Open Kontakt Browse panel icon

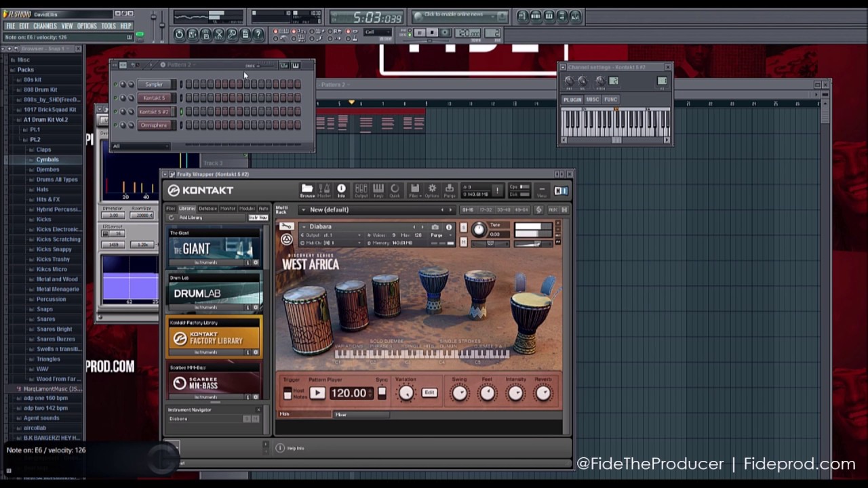pos(307,190)
